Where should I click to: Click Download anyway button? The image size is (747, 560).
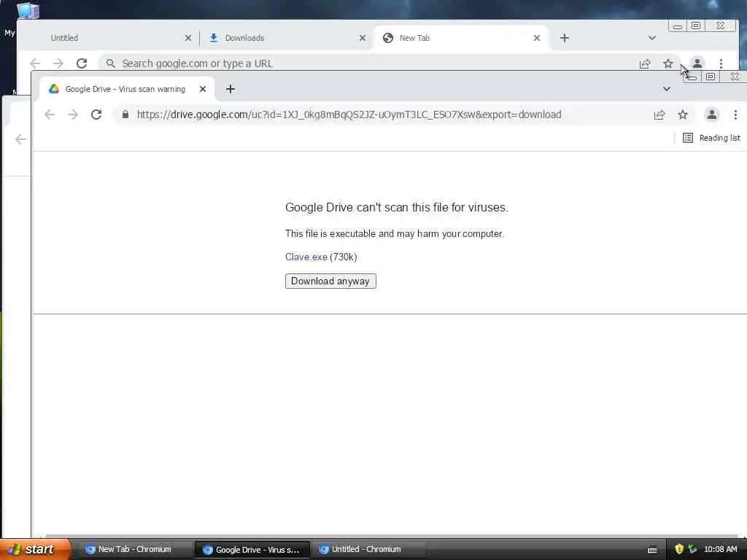click(330, 281)
